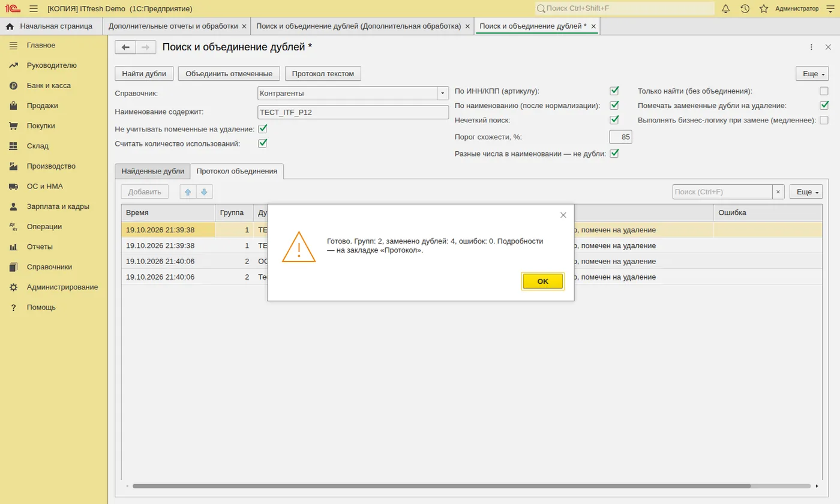Open the 1C main hamburger menu
The width and height of the screenshot is (840, 504).
point(33,8)
